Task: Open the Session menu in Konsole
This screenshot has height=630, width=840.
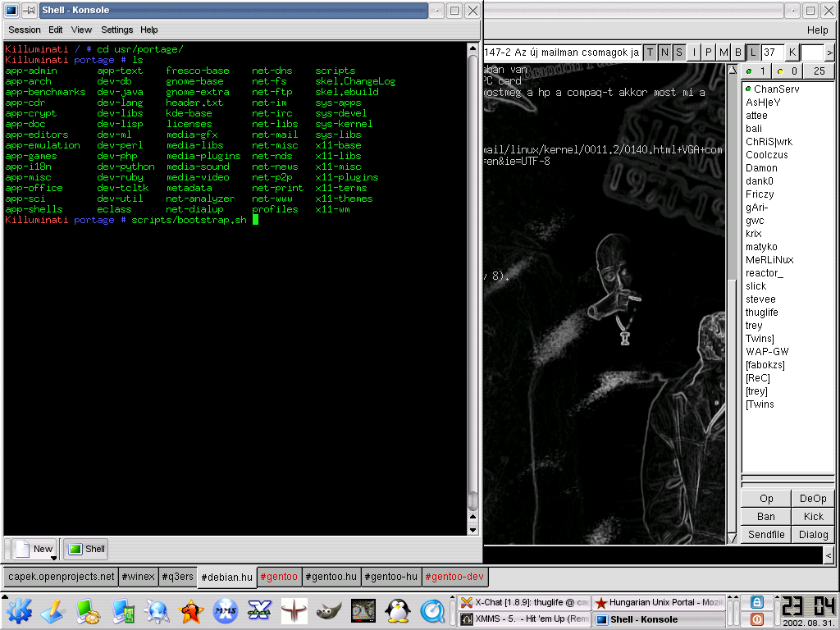Action: point(24,30)
